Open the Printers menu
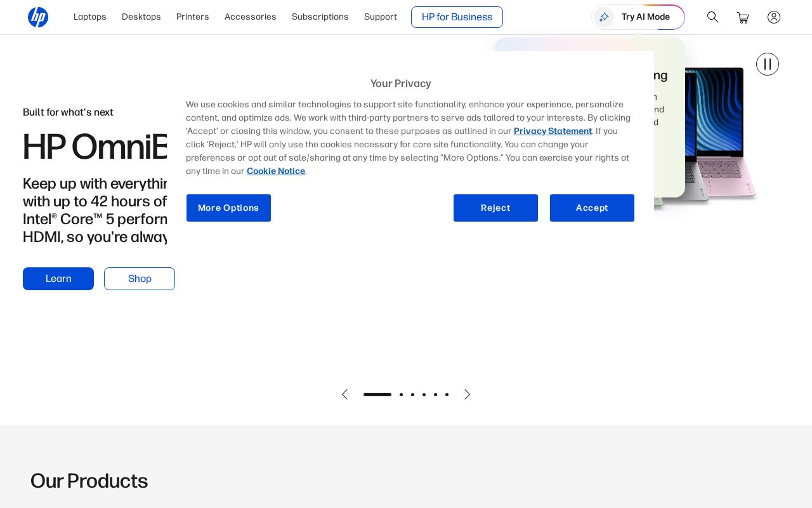 193,17
